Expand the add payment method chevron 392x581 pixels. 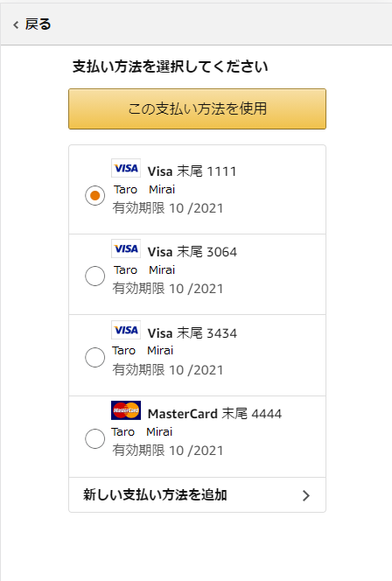305,495
